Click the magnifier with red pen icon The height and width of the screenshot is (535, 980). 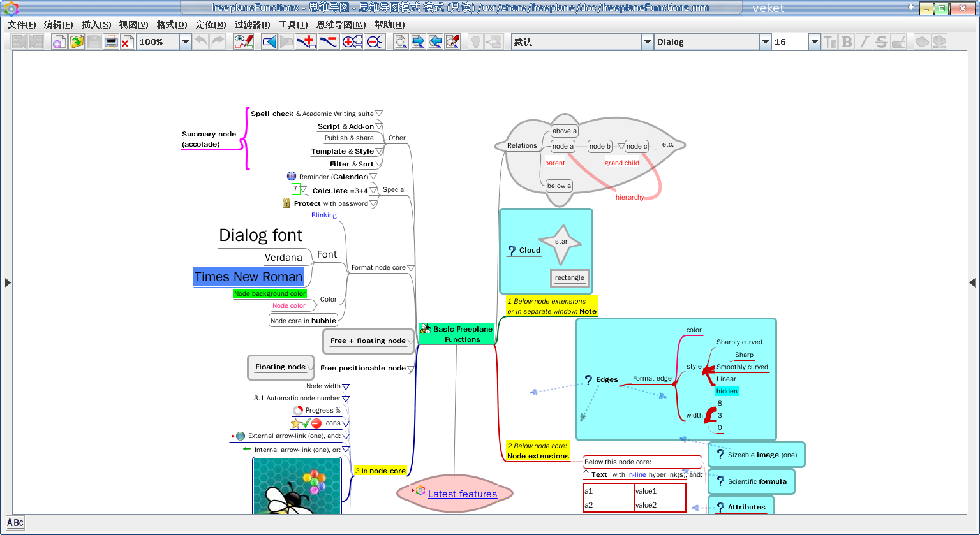point(452,42)
